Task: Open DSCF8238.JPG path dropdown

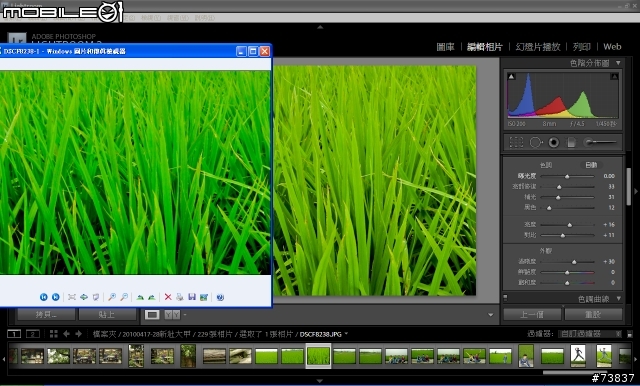Action: pyautogui.click(x=346, y=334)
